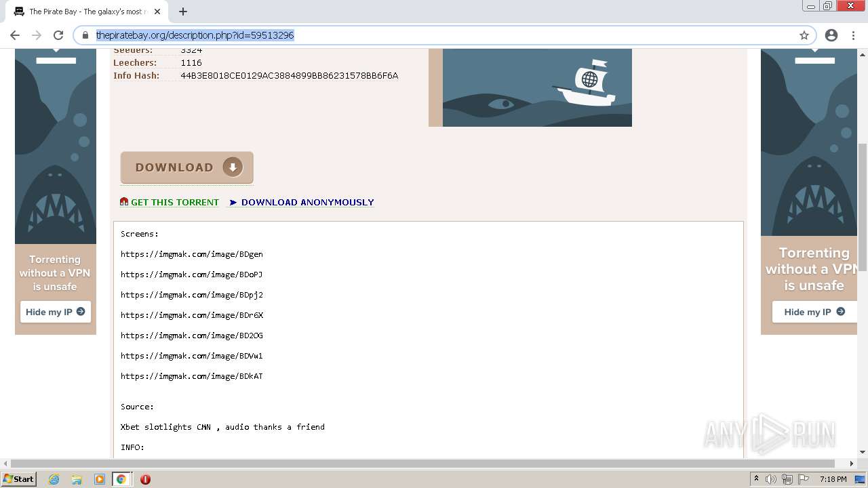Click the Action Center flag icon

pyautogui.click(x=804, y=479)
